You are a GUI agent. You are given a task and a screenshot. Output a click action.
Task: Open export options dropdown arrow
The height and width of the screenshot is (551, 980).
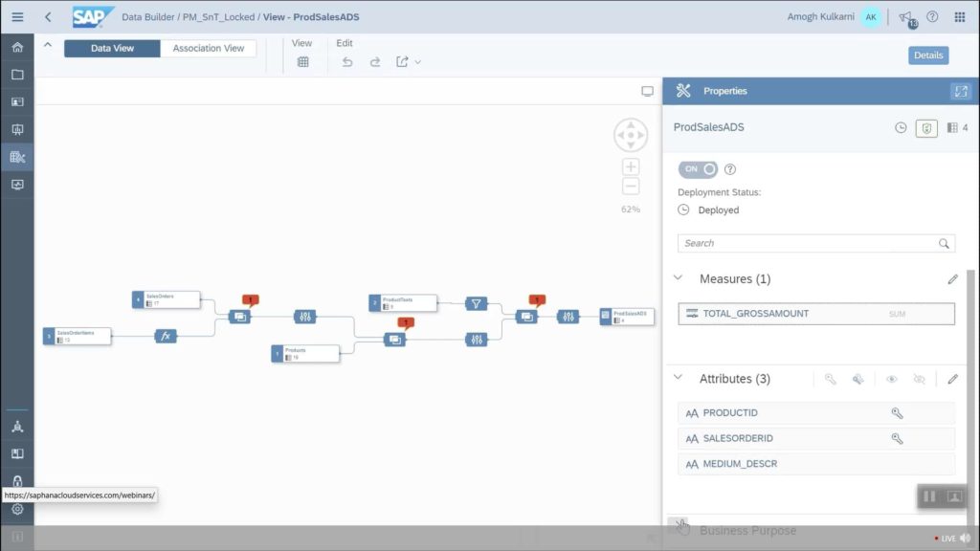418,62
